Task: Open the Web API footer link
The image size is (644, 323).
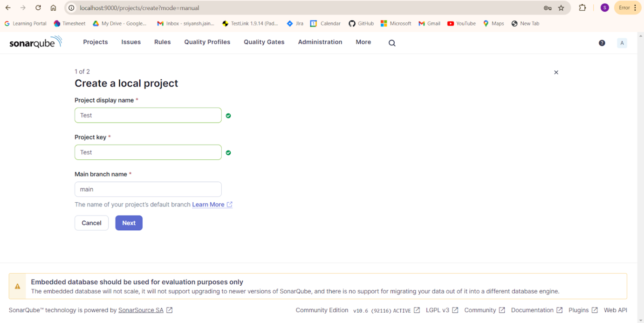Action: [x=615, y=309]
